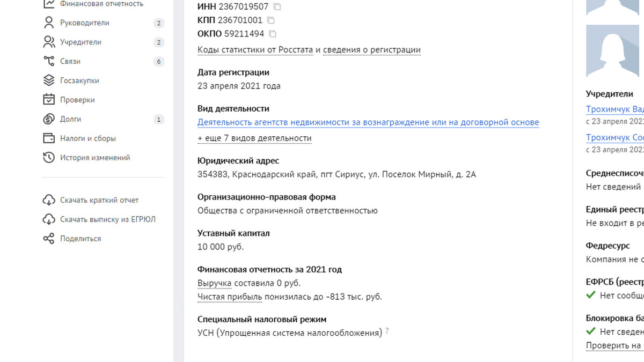This screenshot has width=644, height=362.
Task: Expand еще 7 видов деятельности
Action: [254, 138]
